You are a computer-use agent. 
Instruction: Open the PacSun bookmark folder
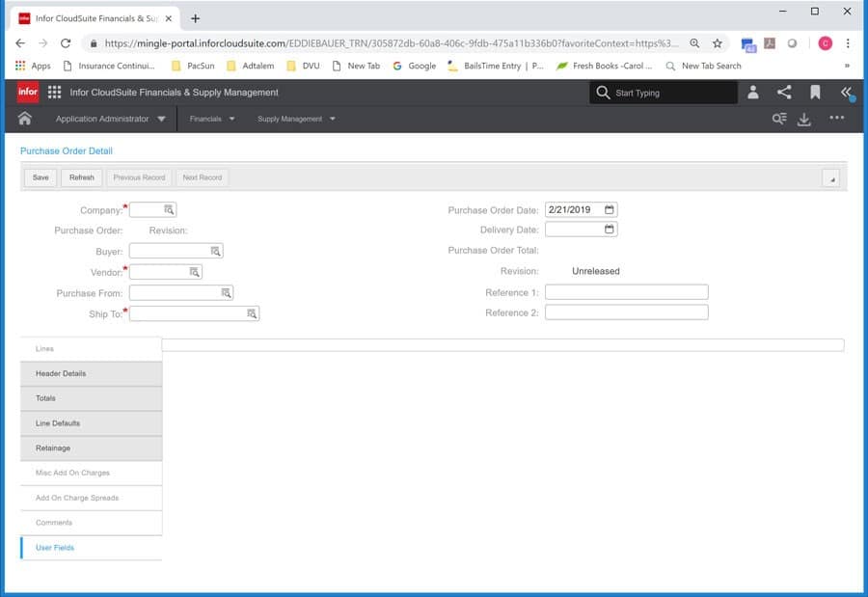pyautogui.click(x=193, y=66)
